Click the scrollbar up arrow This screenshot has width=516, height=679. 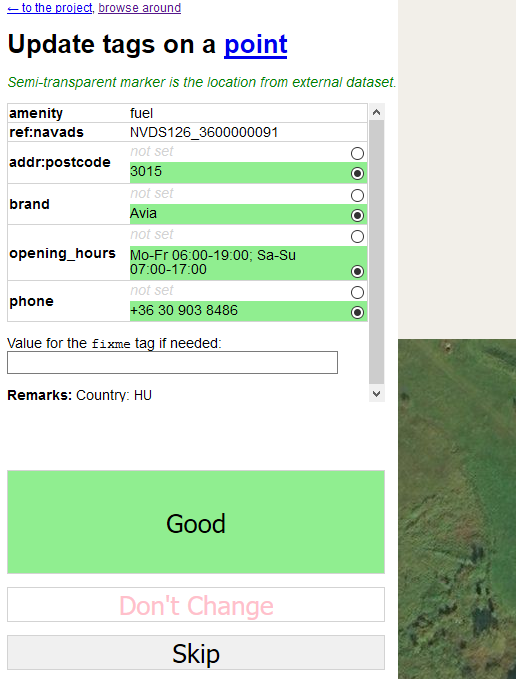pyautogui.click(x=377, y=112)
